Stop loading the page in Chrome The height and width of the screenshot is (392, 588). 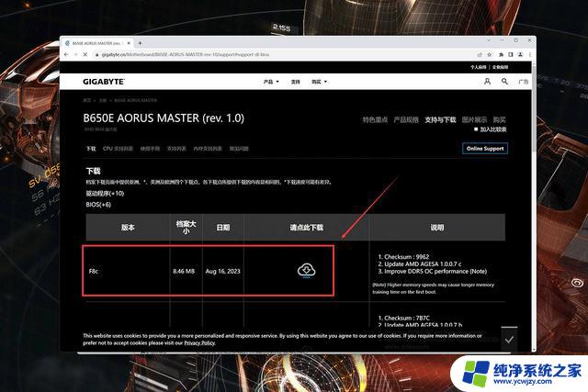tap(85, 55)
